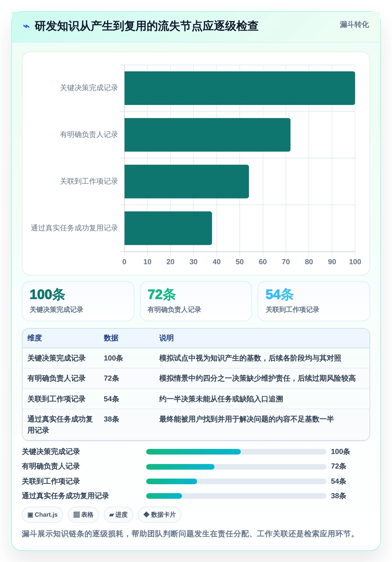Click the x-axis label 50 on the chart

coord(240,262)
